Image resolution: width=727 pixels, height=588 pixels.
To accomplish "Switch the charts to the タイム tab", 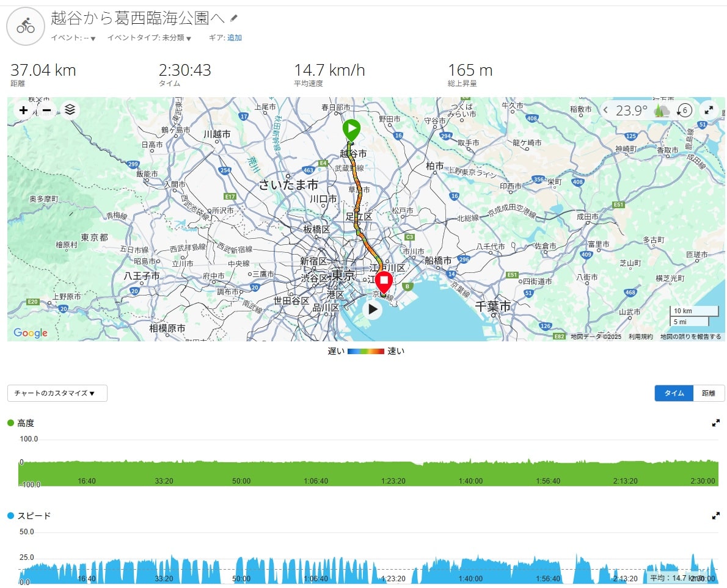I will pos(674,393).
